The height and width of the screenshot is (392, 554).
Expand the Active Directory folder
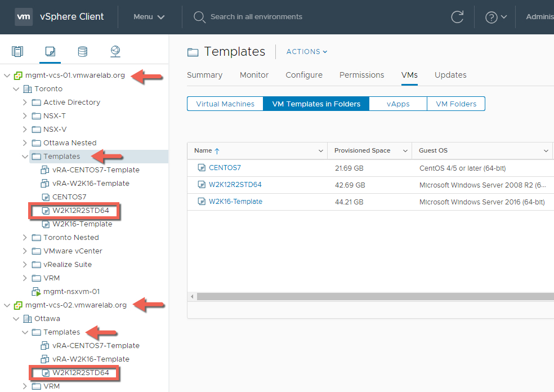[x=25, y=102]
